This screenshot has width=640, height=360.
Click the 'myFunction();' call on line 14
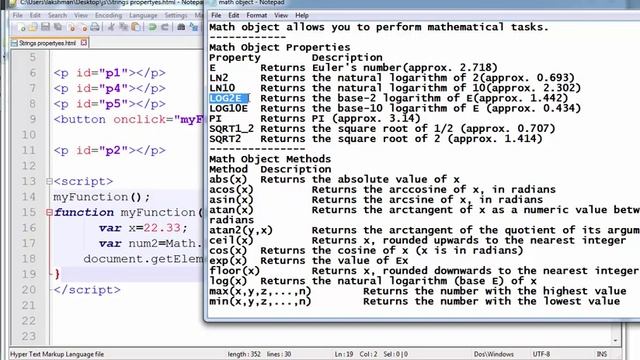pyautogui.click(x=102, y=197)
